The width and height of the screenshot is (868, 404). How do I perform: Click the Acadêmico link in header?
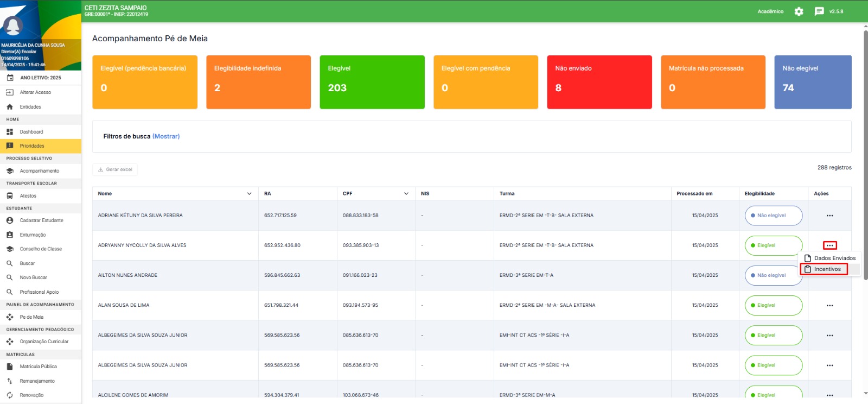click(x=770, y=11)
